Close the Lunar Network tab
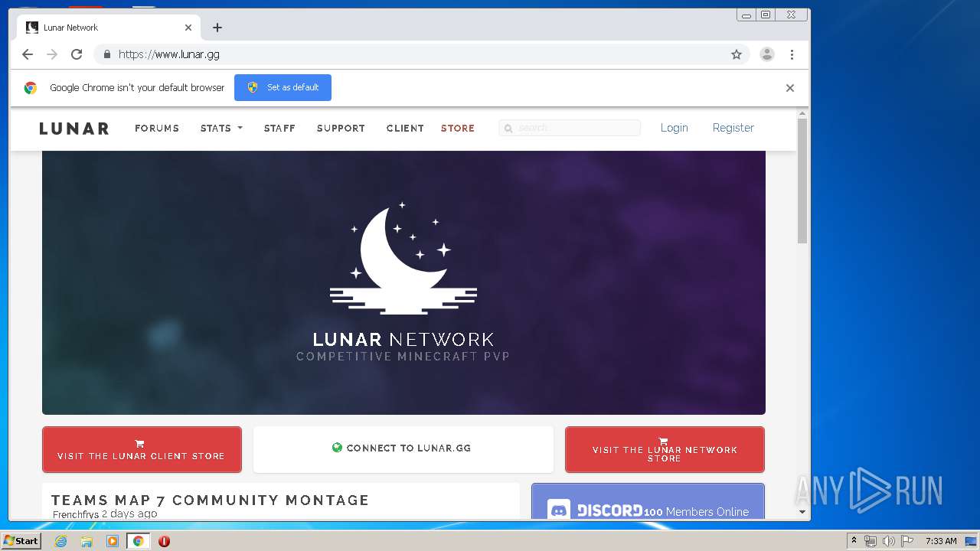This screenshot has width=980, height=551. point(188,28)
